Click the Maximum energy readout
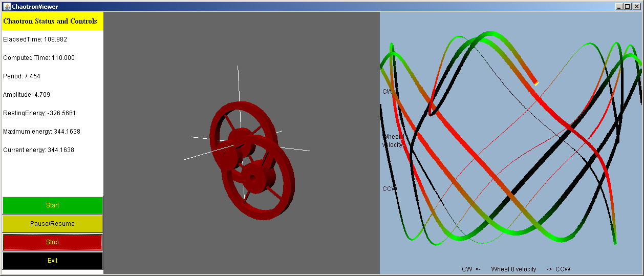 click(41, 132)
